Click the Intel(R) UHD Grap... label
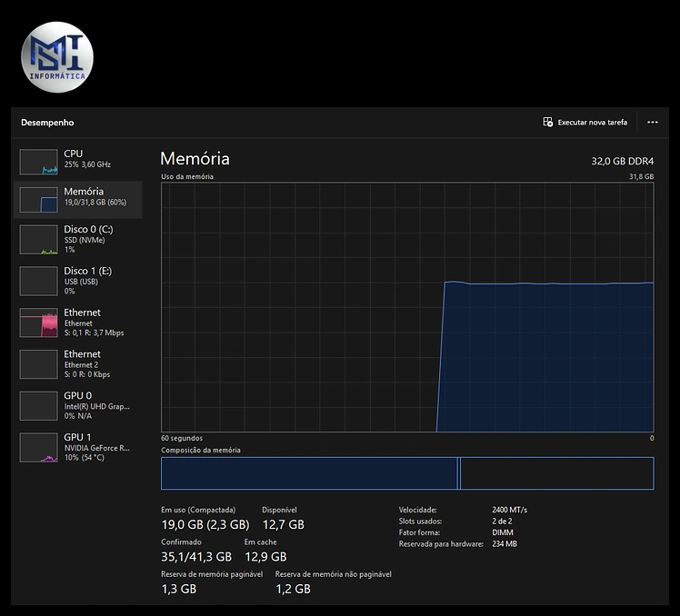This screenshot has height=616, width=680. [x=96, y=406]
